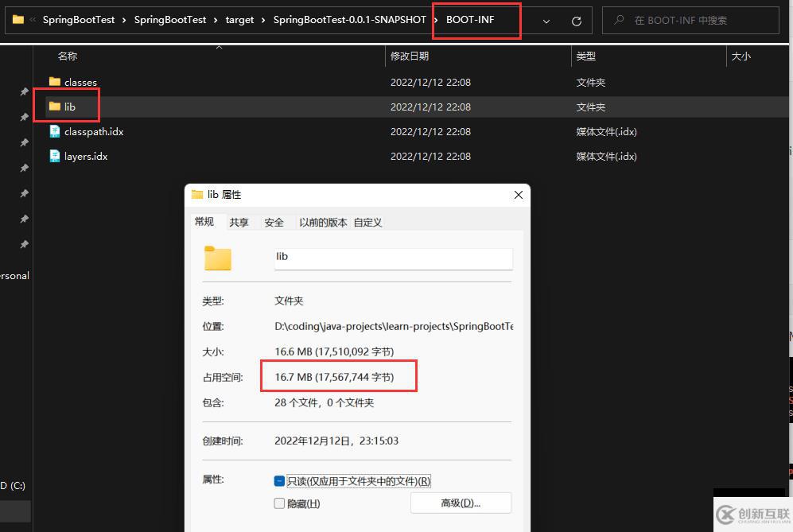
Task: Go to second SpringBootTest breadcrumb
Action: [170, 20]
